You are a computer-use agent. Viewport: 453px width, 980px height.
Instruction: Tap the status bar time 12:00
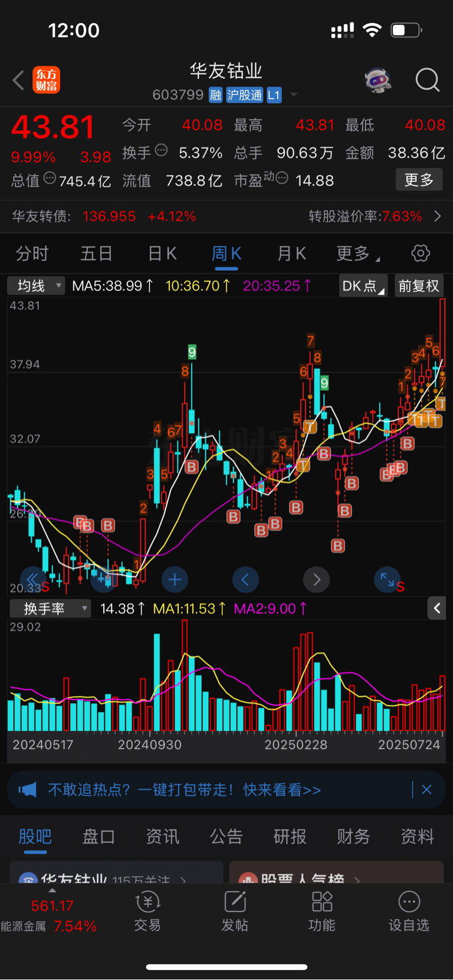point(74,31)
